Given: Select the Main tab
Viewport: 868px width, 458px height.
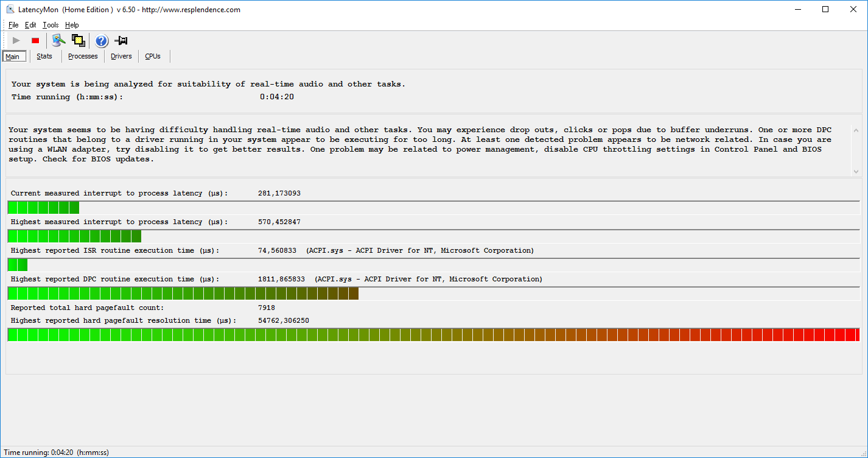Looking at the screenshot, I should 13,57.
